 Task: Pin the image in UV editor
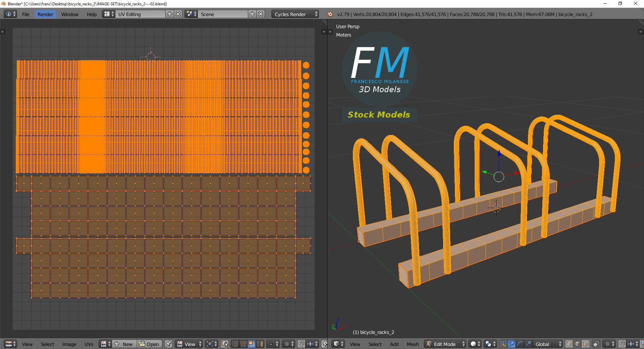click(x=169, y=344)
